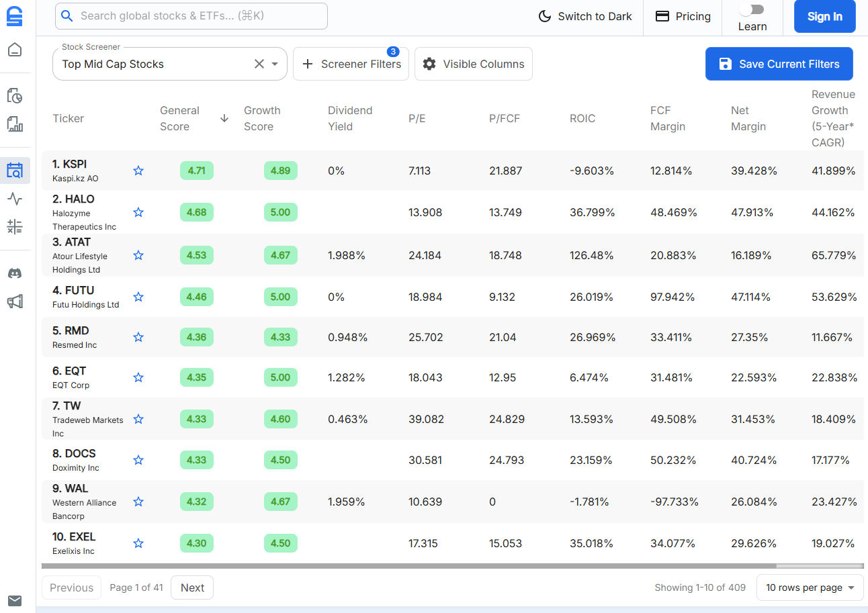Favorite the FUTU Futu Holdings row
Viewport: 868px width, 613px height.
click(138, 297)
